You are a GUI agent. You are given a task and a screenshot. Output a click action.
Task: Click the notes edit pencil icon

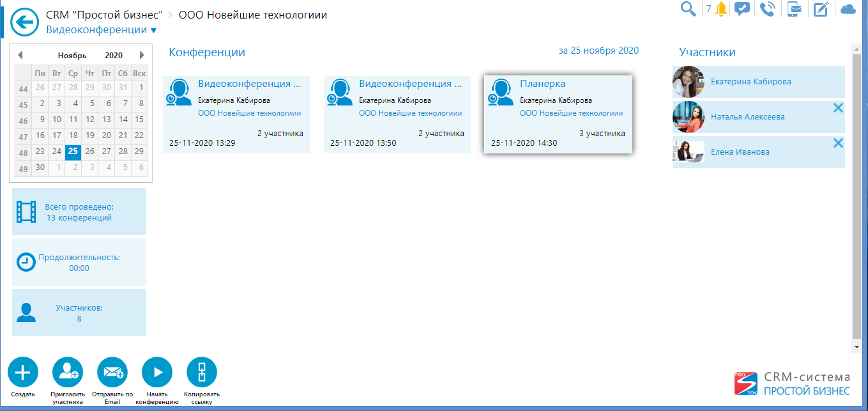coord(821,9)
